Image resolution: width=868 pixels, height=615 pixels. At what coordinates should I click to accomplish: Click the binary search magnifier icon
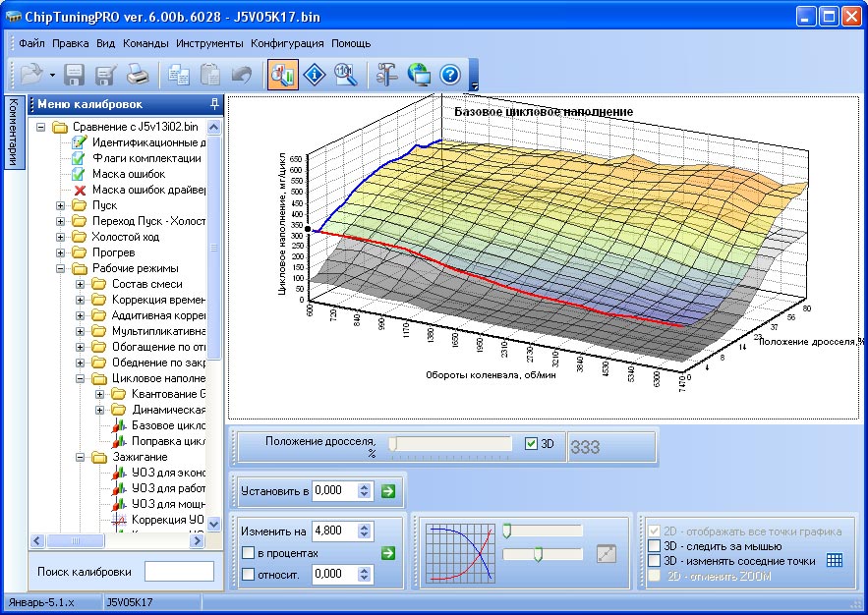[x=344, y=75]
